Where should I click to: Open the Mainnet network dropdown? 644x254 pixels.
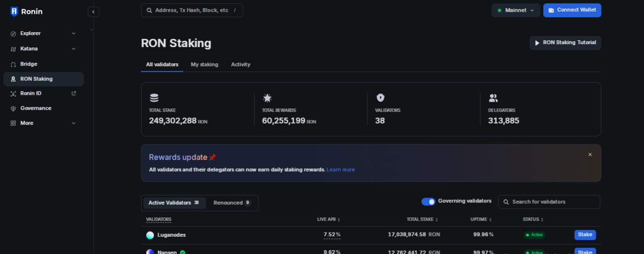pos(516,10)
